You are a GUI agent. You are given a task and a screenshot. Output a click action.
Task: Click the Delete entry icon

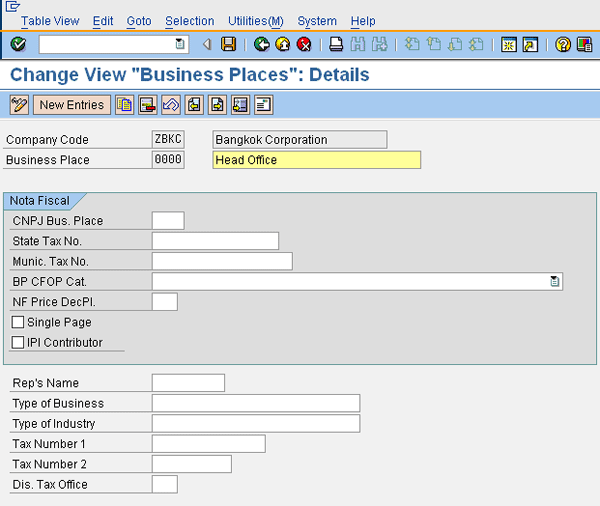coord(147,104)
